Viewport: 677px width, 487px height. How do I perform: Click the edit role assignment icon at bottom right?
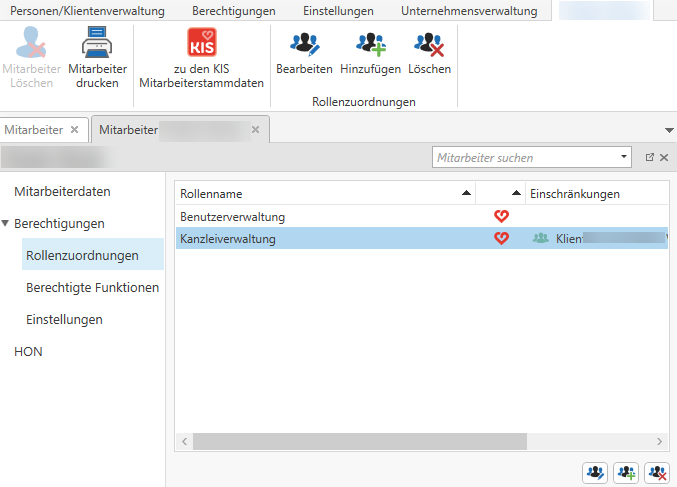595,472
